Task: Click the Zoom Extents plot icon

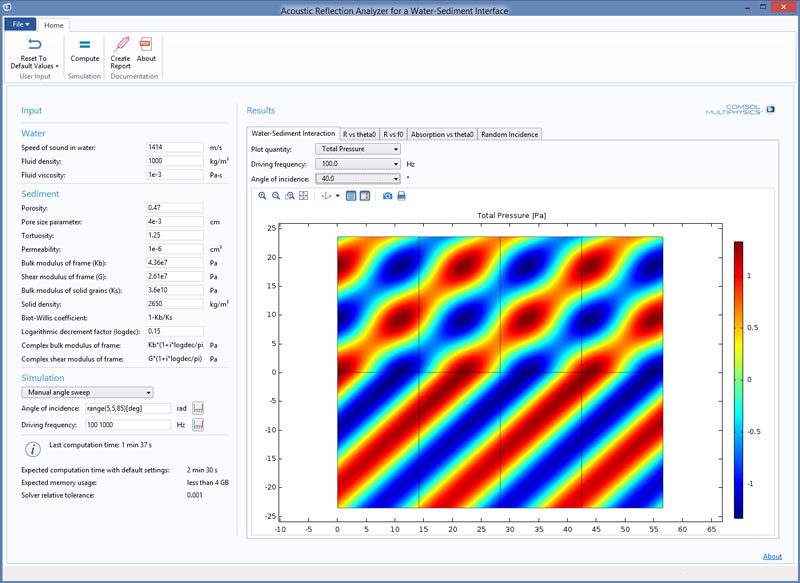Action: pyautogui.click(x=303, y=196)
